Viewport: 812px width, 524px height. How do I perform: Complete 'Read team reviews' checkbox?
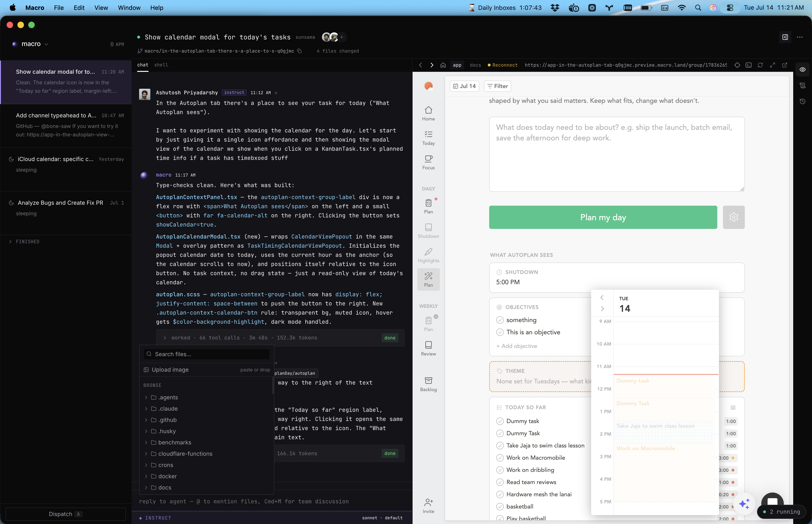(500, 482)
